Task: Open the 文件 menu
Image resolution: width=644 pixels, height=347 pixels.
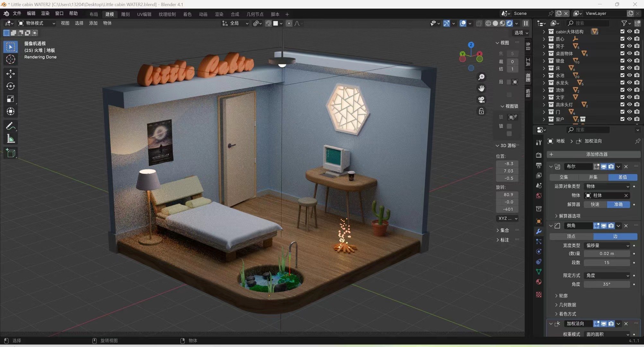Action: (17, 13)
